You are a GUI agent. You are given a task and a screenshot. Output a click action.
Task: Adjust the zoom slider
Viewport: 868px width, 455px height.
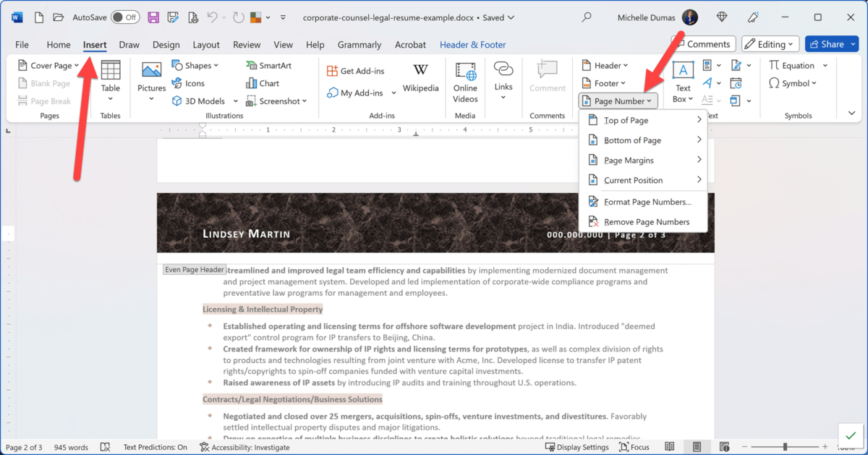(784, 447)
